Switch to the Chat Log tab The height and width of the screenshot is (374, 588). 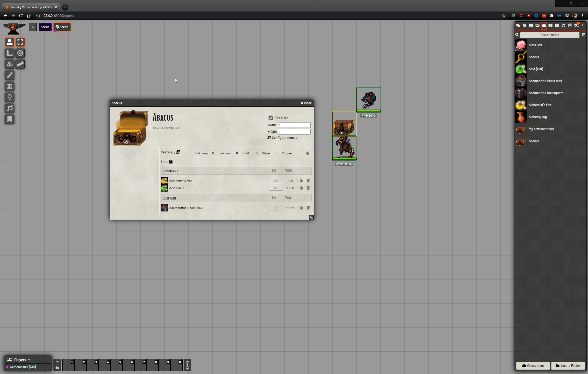point(518,25)
